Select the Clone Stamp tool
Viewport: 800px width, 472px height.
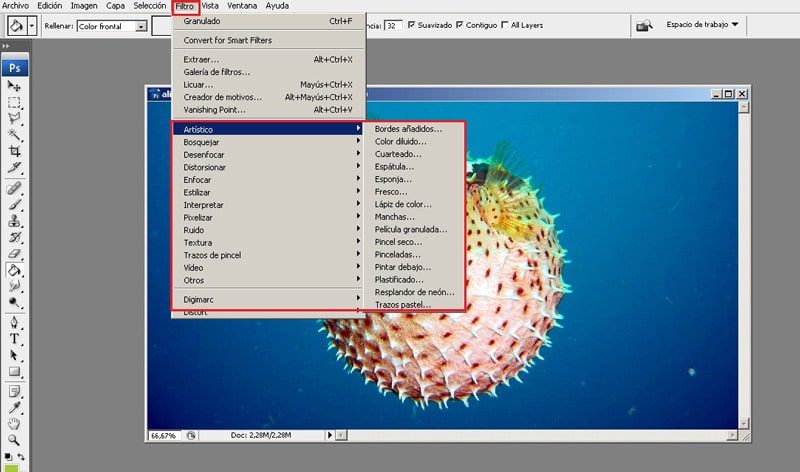pyautogui.click(x=14, y=221)
